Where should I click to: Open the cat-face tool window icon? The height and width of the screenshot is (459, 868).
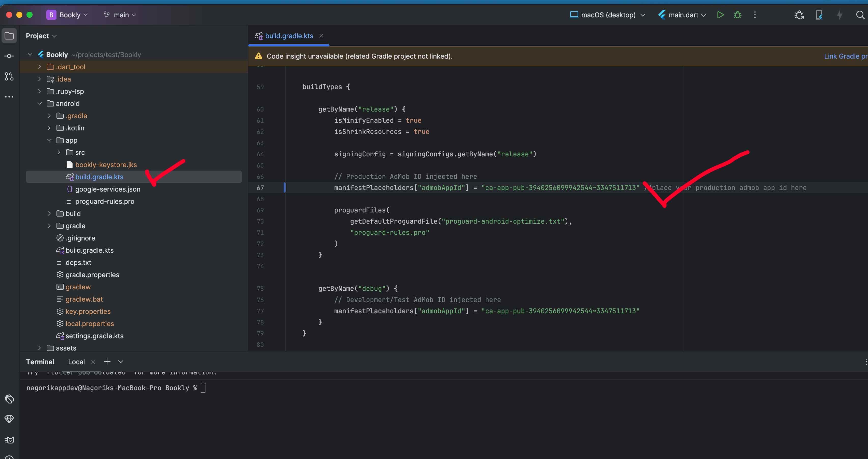[9, 440]
